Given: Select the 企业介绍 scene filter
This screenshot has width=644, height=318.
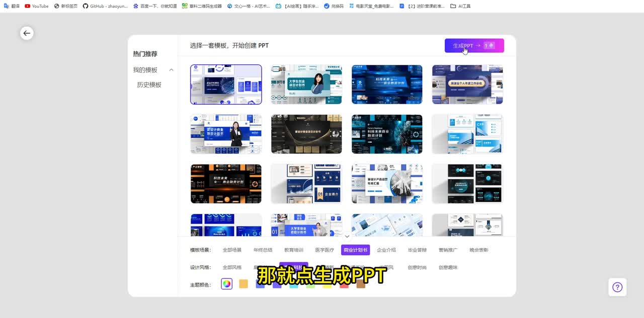Looking at the screenshot, I should (x=386, y=250).
